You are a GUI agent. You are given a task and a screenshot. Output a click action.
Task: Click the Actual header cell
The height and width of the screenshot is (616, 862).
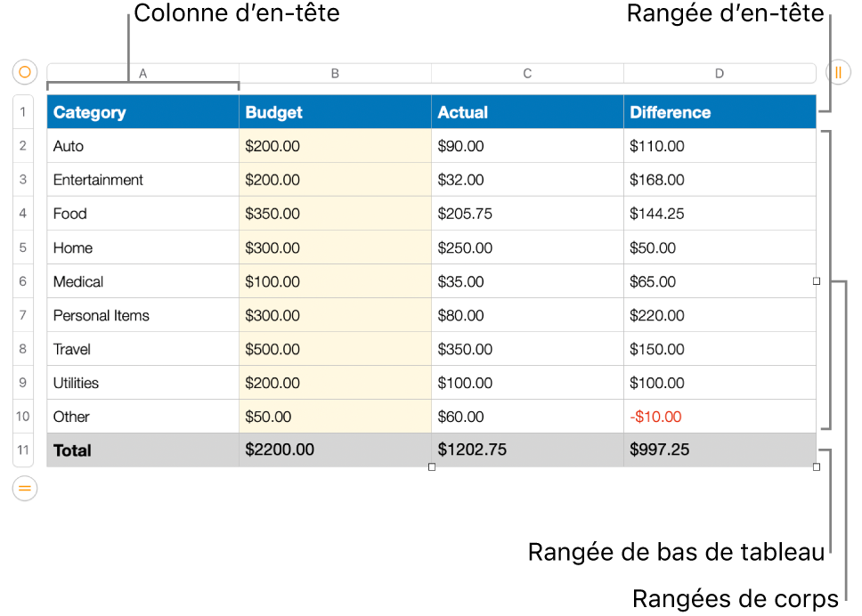(x=527, y=111)
